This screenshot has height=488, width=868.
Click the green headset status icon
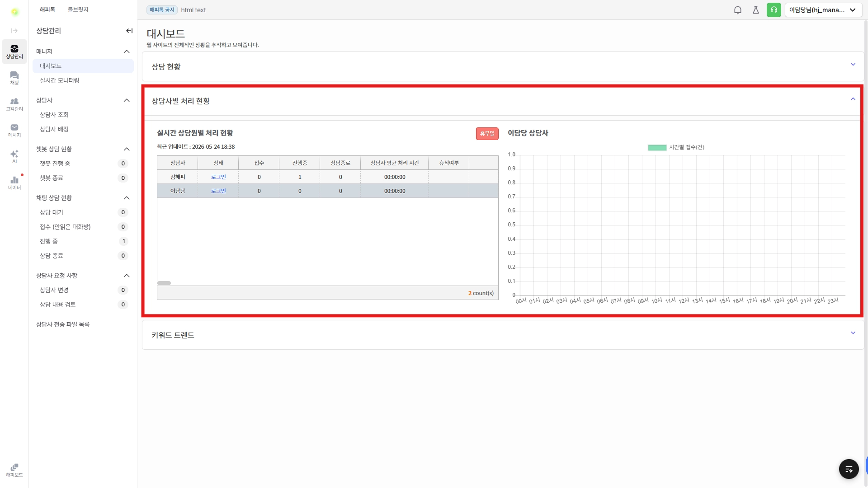774,10
